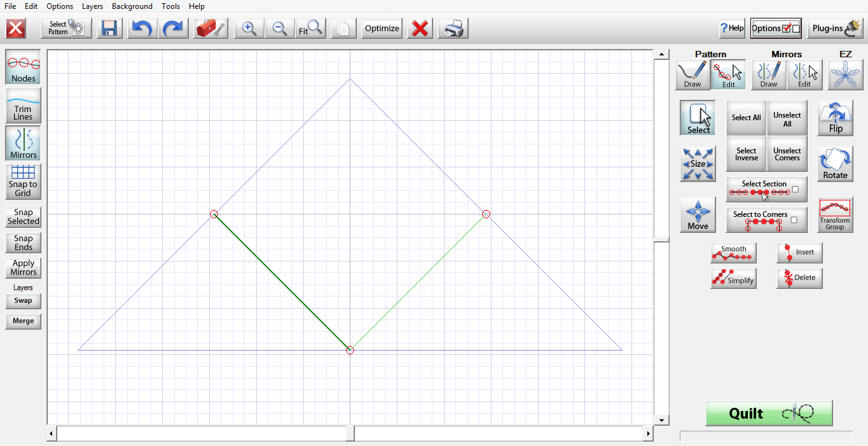Click the Snap Selected button
868x446 pixels.
point(24,217)
